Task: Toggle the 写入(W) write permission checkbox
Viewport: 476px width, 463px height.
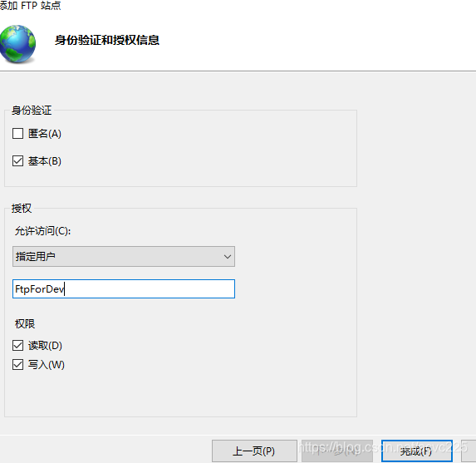Action: click(18, 364)
